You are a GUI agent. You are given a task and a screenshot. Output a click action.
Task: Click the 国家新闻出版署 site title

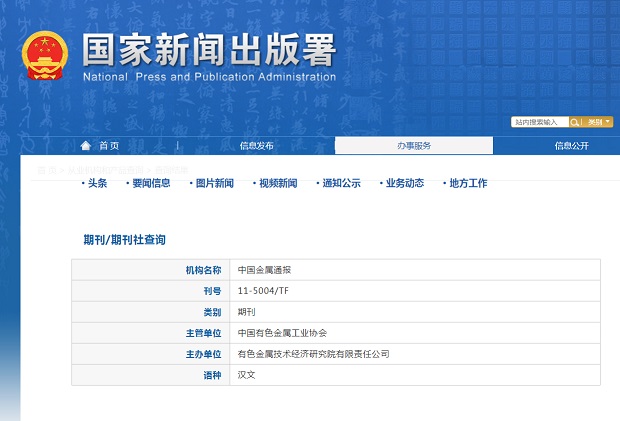point(208,50)
